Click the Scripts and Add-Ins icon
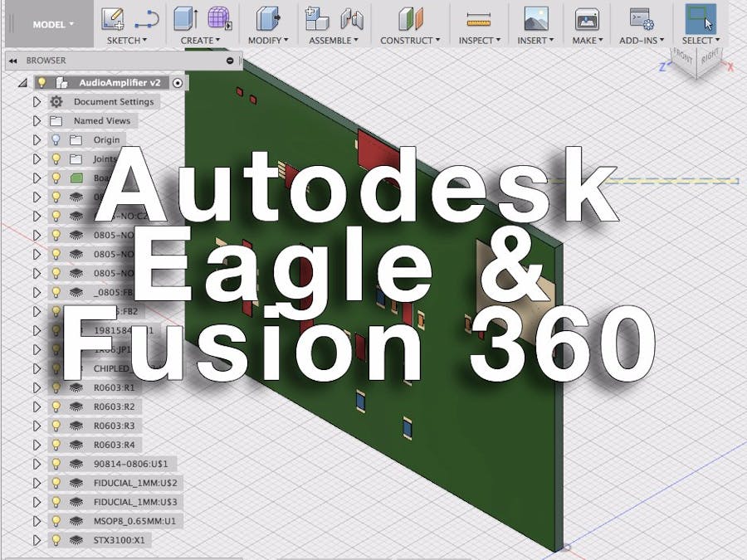The width and height of the screenshot is (747, 560). coord(642,19)
